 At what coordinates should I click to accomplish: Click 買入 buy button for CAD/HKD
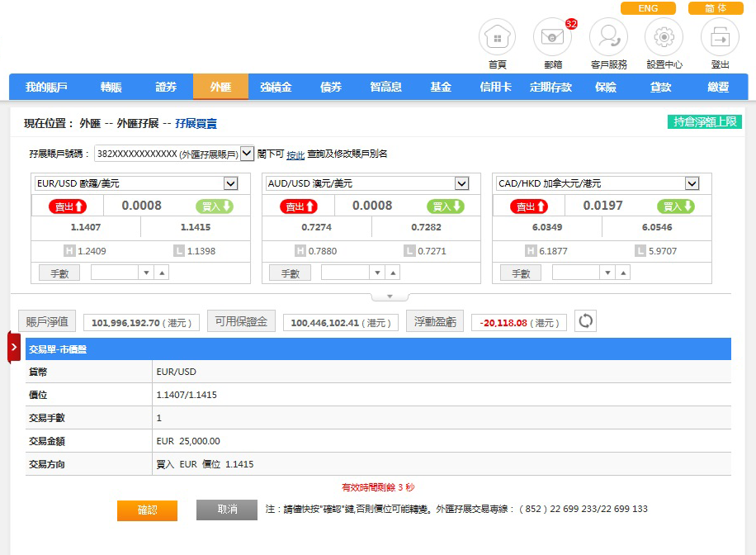point(676,206)
